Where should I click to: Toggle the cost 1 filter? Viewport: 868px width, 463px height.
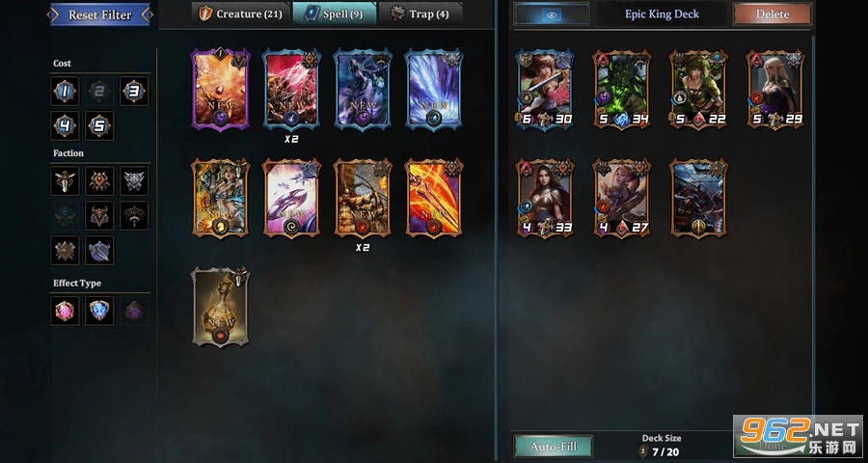(65, 92)
